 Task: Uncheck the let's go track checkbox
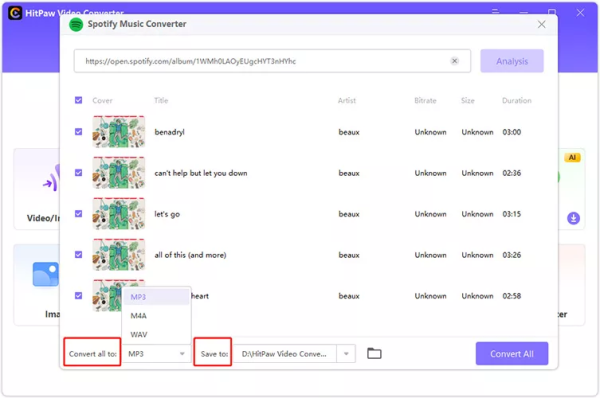coord(78,214)
